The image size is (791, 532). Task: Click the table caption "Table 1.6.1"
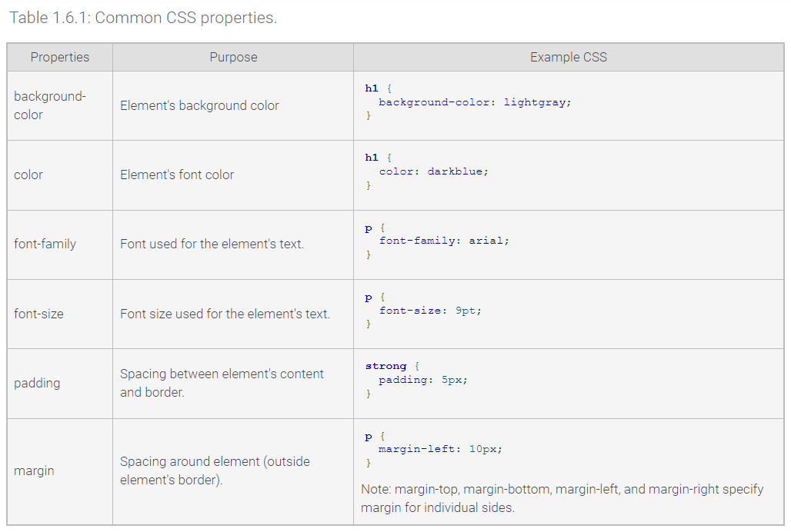(142, 18)
